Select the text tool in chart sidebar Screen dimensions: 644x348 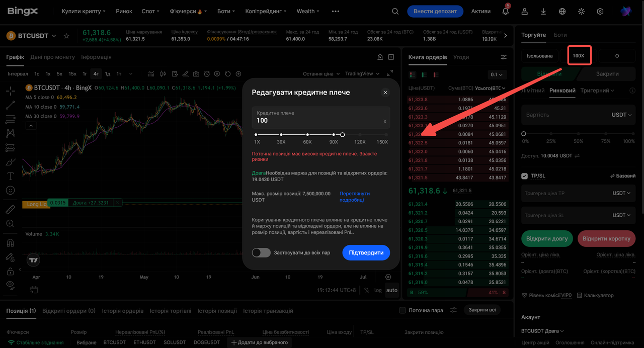[x=10, y=176]
